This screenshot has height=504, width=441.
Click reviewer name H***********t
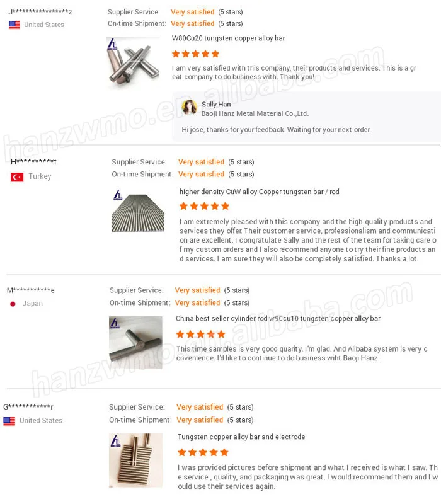34,162
